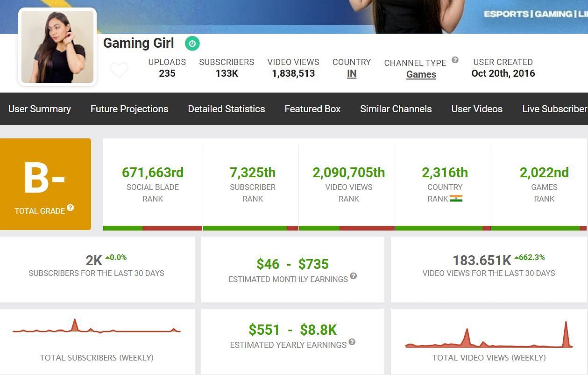Click help icon for Estimated Yearly Earnings
This screenshot has width=588, height=375.
tap(352, 342)
